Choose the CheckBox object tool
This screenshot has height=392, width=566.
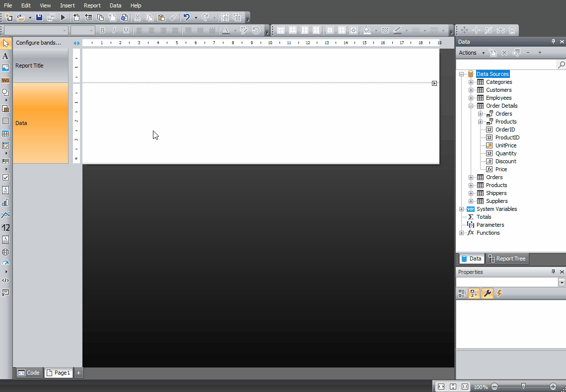pyautogui.click(x=5, y=177)
